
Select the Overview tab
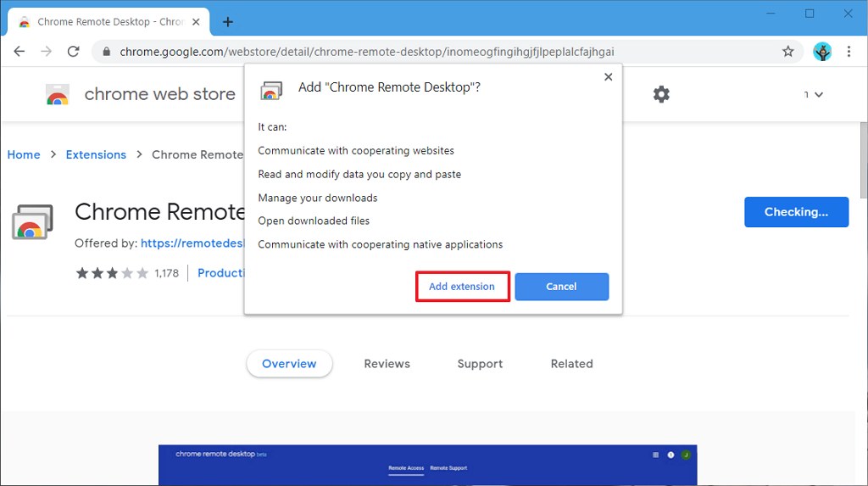click(x=289, y=364)
